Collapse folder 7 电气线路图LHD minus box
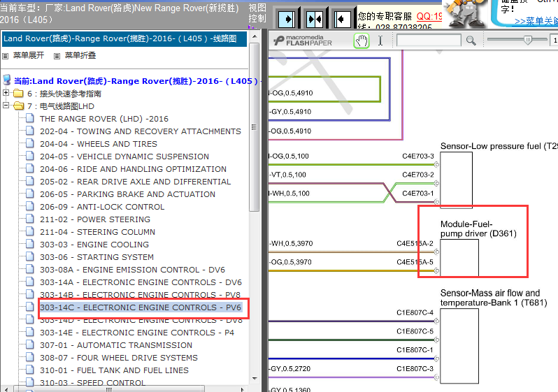Viewport: 558px width, 392px height. (6, 106)
